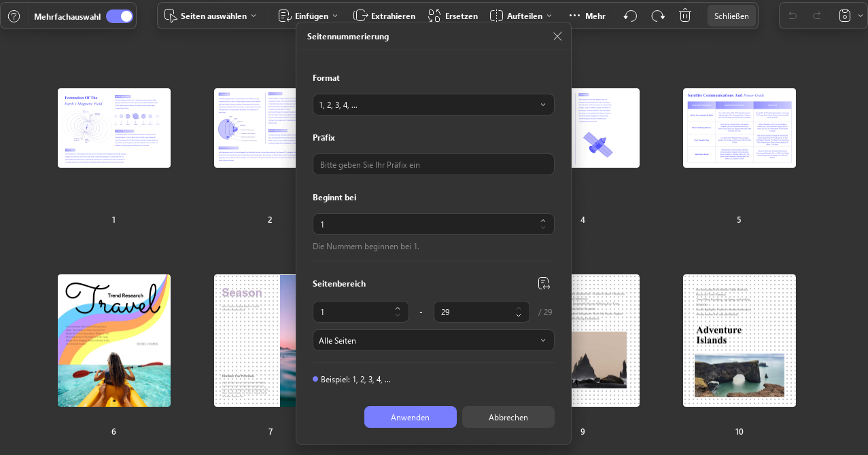Screen dimensions: 868x455
Task: Increase the range start page
Action: pos(398,308)
